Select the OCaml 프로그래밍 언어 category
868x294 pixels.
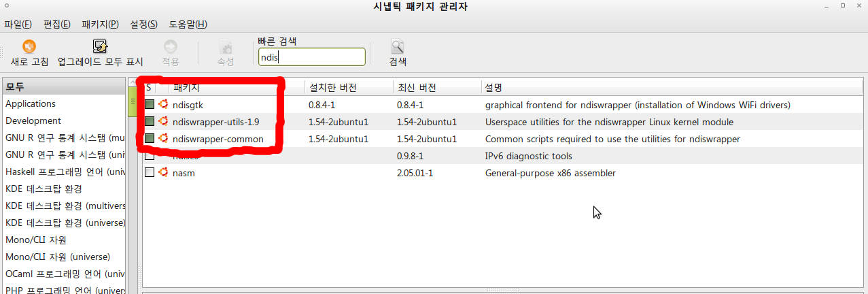point(65,274)
